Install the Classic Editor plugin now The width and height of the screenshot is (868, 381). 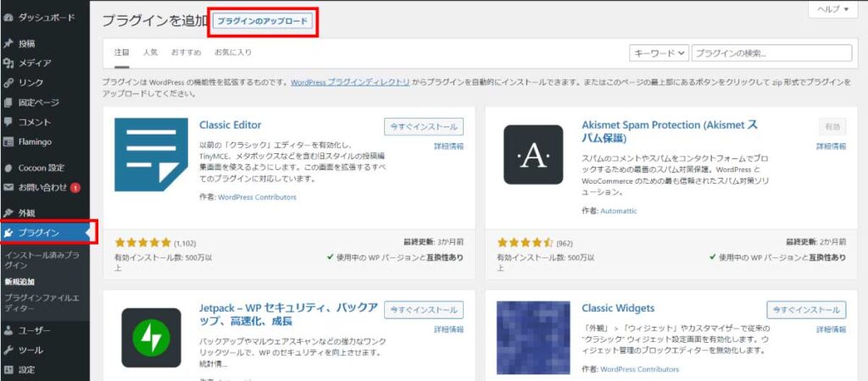coord(424,127)
